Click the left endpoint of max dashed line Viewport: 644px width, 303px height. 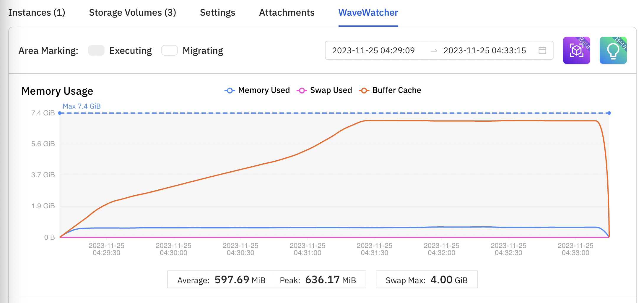point(60,113)
